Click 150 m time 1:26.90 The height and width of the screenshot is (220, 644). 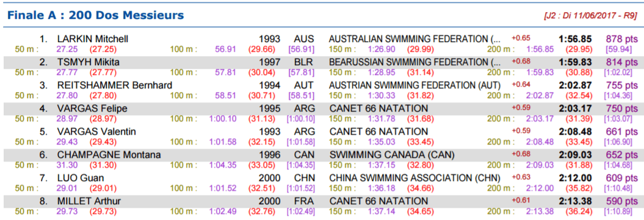click(381, 49)
